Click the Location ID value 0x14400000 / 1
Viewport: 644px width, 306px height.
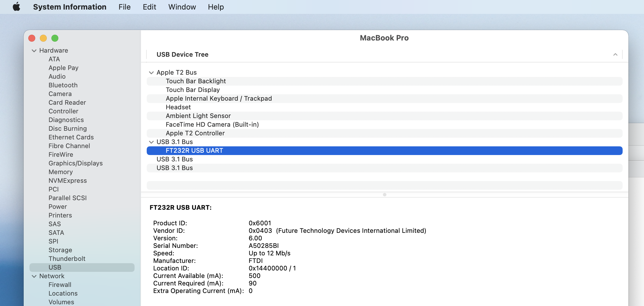coord(272,268)
